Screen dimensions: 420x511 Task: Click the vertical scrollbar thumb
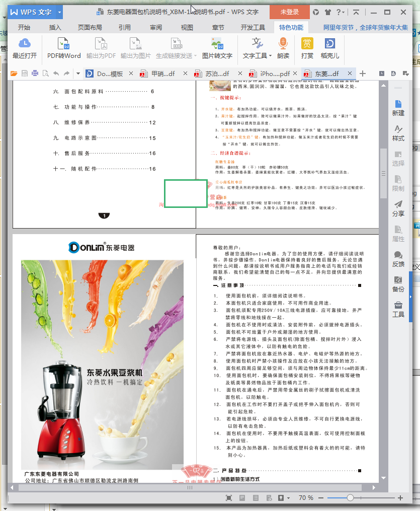[x=384, y=173]
